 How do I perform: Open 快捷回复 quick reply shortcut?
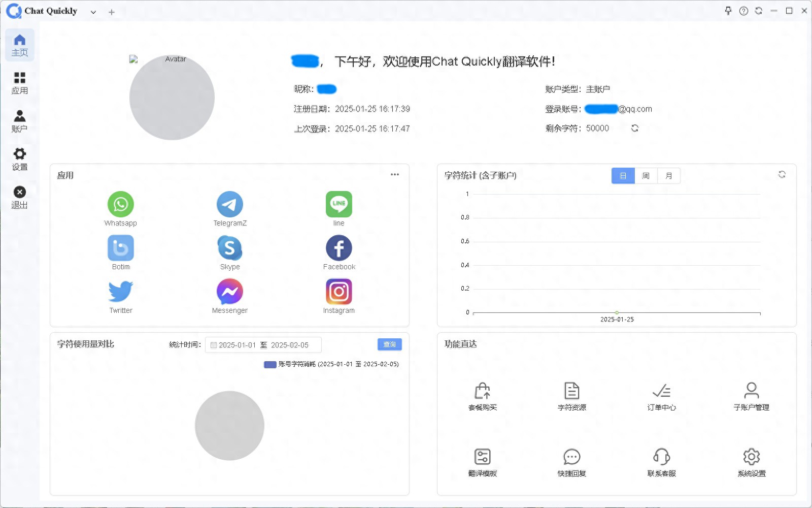coord(572,462)
